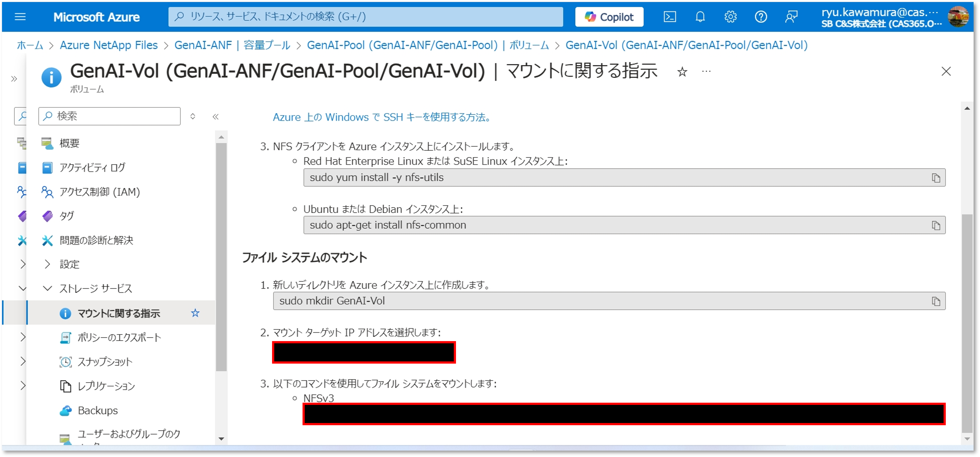Image resolution: width=980 pixels, height=457 pixels.
Task: Click the Backups cloud icon
Action: (x=66, y=411)
